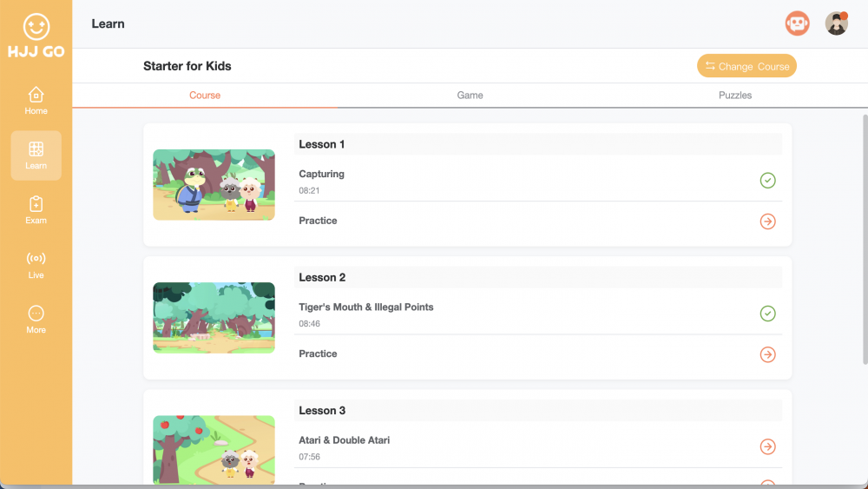Click the vertical scrollbar on the right

pos(865,239)
